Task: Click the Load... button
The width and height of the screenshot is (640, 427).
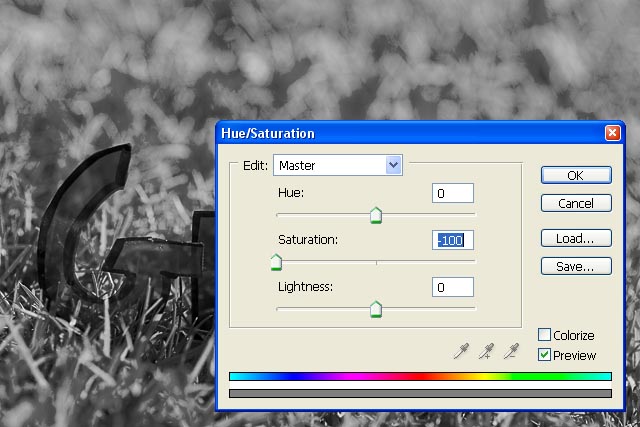Action: (x=576, y=238)
